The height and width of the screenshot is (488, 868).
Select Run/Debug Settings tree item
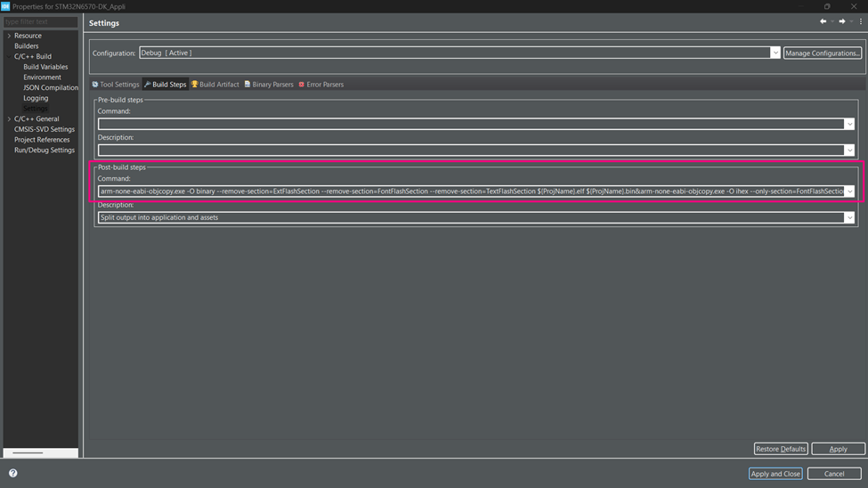pos(45,150)
